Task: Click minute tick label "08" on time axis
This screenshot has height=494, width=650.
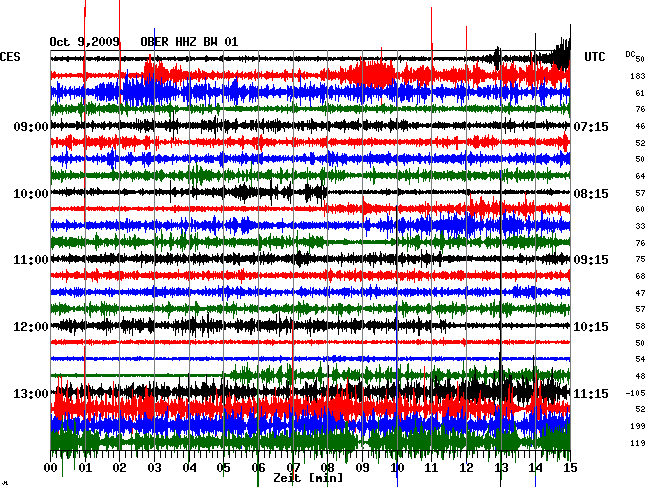Action: pos(327,468)
